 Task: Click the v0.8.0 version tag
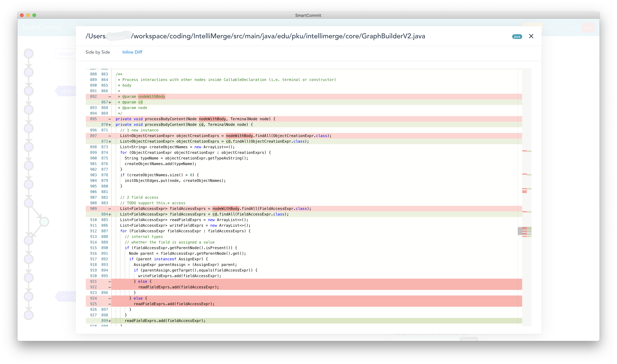tap(66, 91)
